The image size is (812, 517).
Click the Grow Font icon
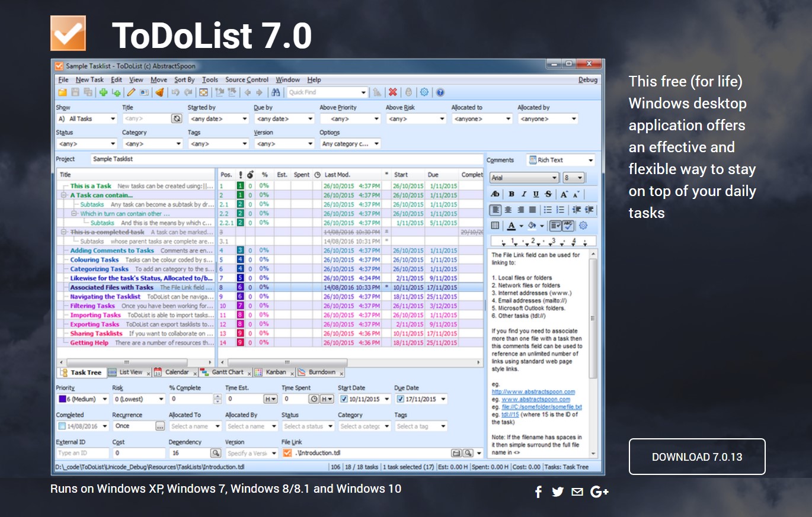pyautogui.click(x=564, y=194)
